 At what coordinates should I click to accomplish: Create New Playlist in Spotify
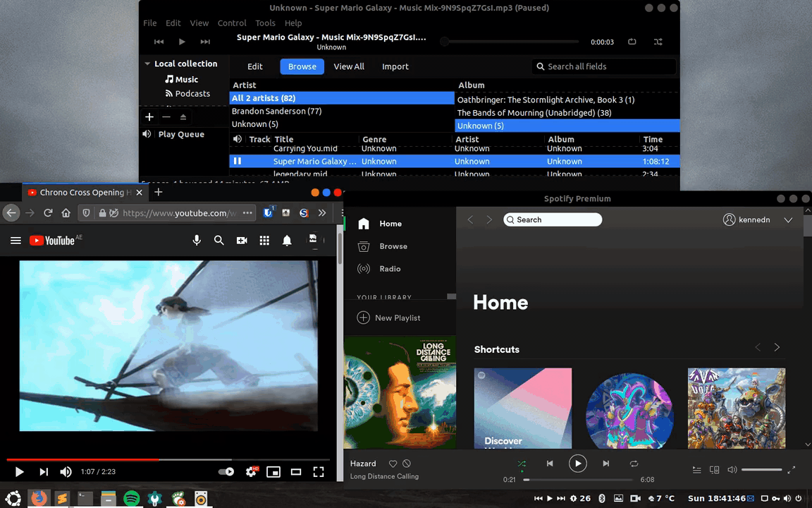[x=389, y=317]
